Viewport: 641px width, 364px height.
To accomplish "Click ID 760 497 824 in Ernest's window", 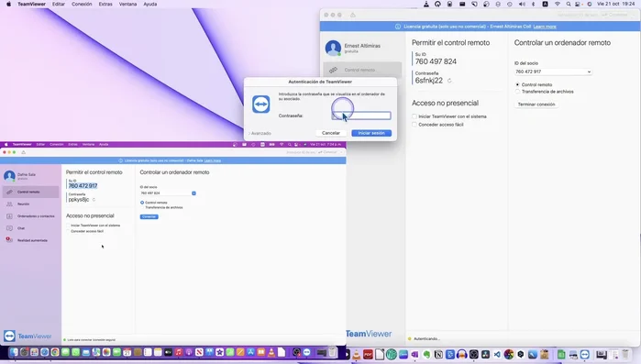I will tap(436, 61).
